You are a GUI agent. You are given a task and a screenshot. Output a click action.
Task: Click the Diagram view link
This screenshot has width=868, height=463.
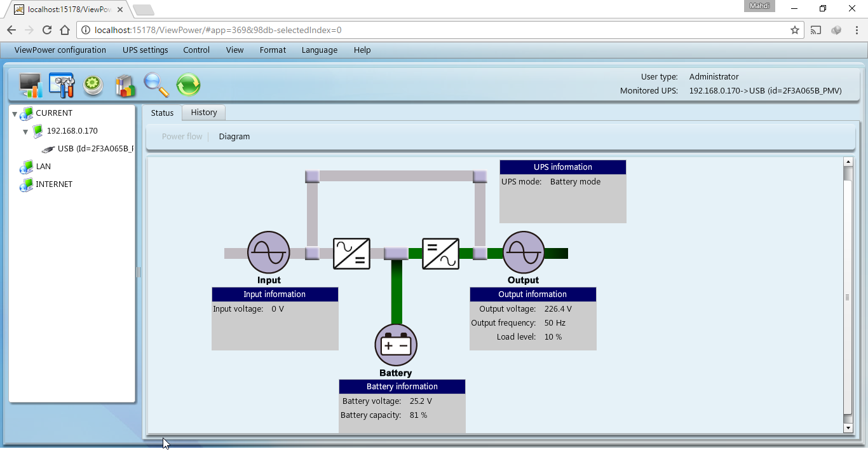pos(234,137)
